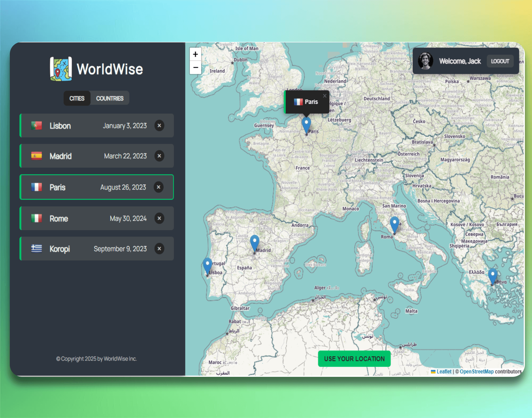This screenshot has width=532, height=418.
Task: Click the WorldWise title text
Action: [x=110, y=69]
